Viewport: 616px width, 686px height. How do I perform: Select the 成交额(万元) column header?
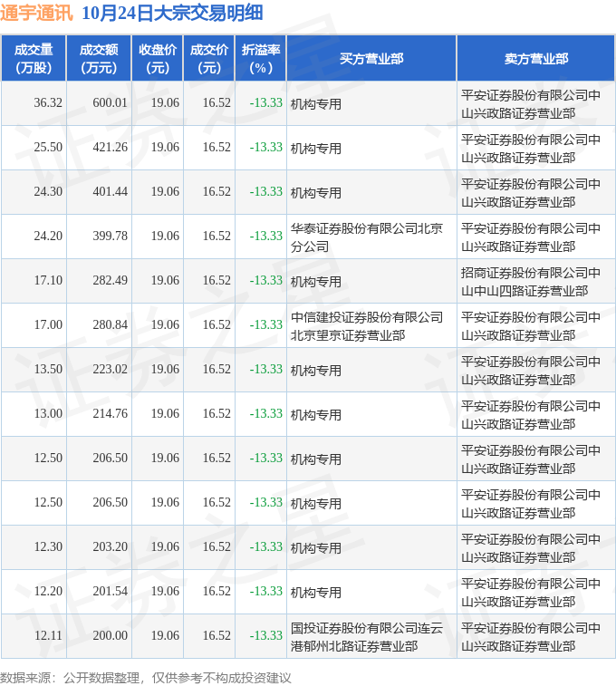[x=99, y=59]
